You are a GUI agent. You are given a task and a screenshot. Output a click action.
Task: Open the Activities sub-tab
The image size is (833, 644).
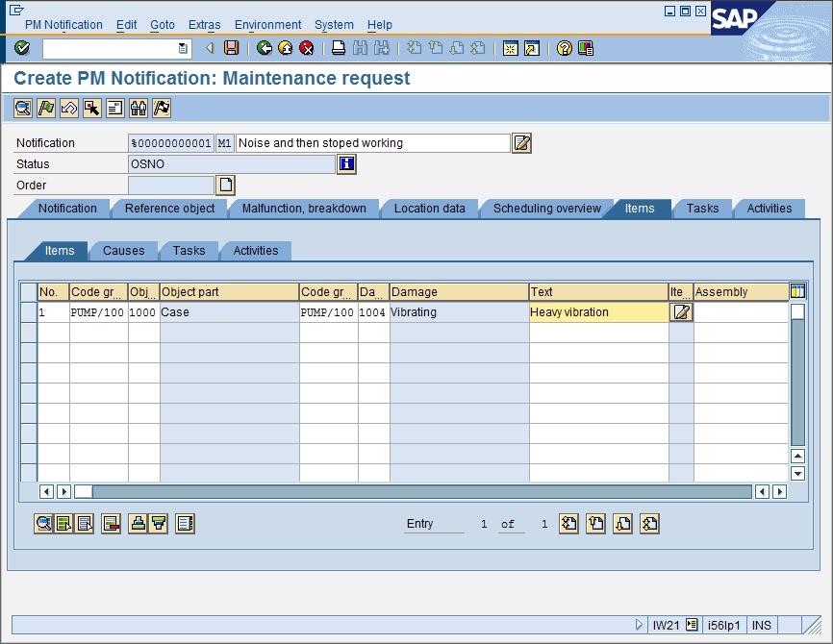click(256, 251)
